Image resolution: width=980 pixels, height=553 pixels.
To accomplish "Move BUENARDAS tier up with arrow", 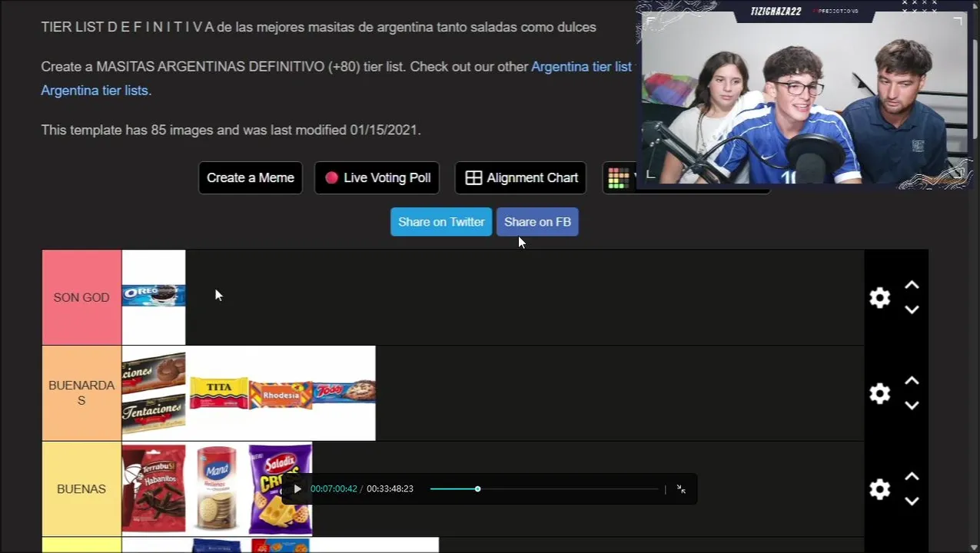I will pyautogui.click(x=912, y=381).
